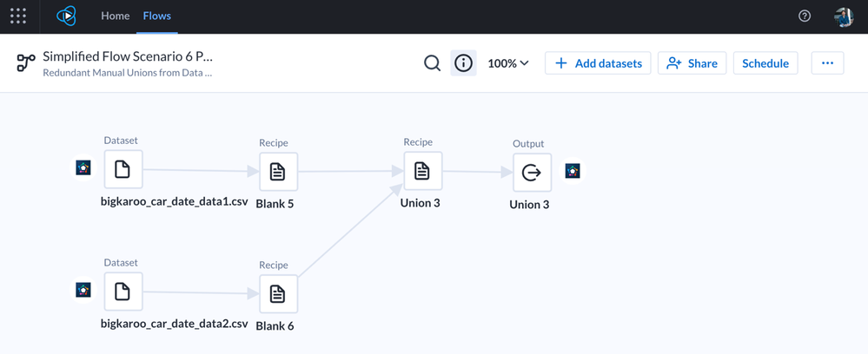
Task: Click the flow search magnifier icon
Action: point(432,63)
